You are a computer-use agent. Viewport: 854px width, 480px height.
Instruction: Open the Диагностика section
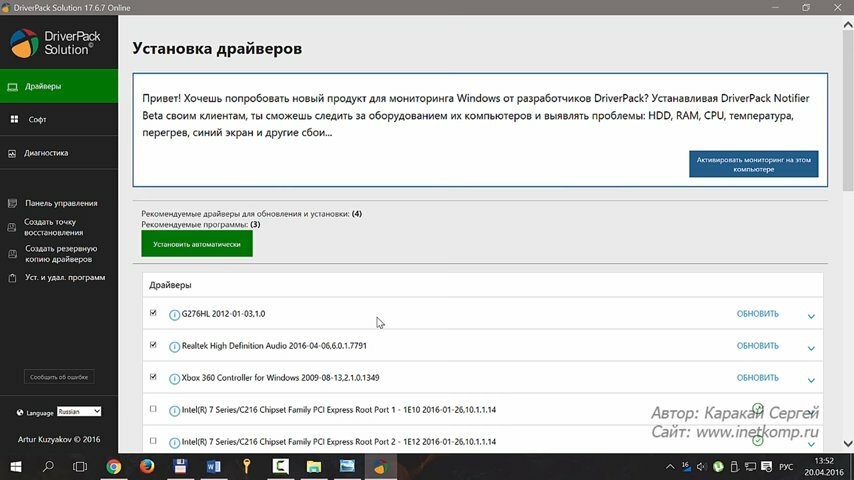pos(59,153)
